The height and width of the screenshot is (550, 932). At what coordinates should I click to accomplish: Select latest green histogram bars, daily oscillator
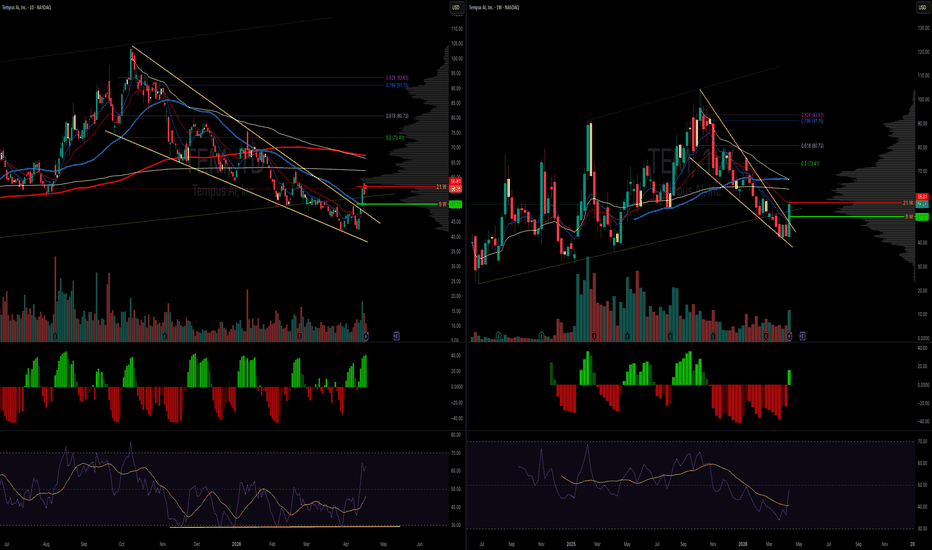tap(364, 371)
